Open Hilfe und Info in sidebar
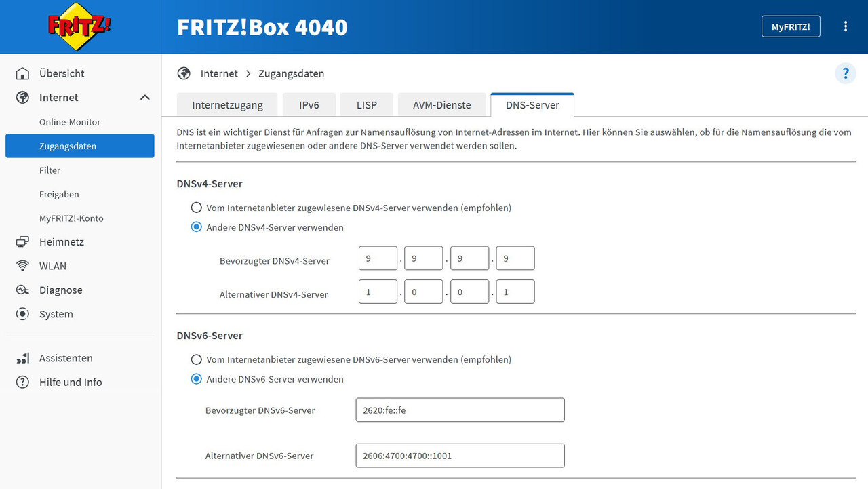 (x=71, y=382)
